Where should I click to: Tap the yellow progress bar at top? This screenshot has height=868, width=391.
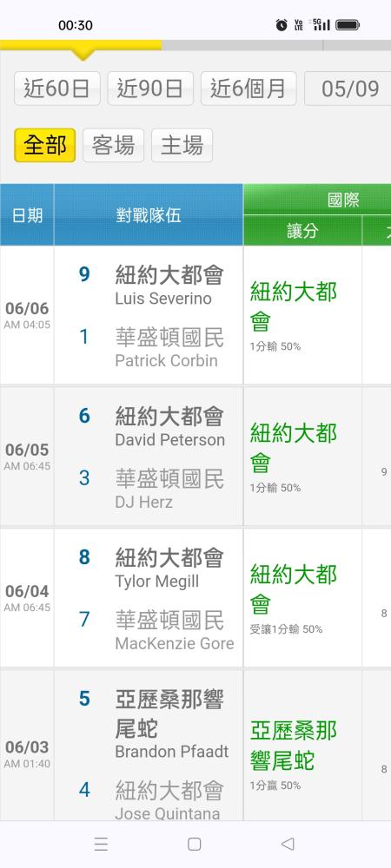point(81,45)
